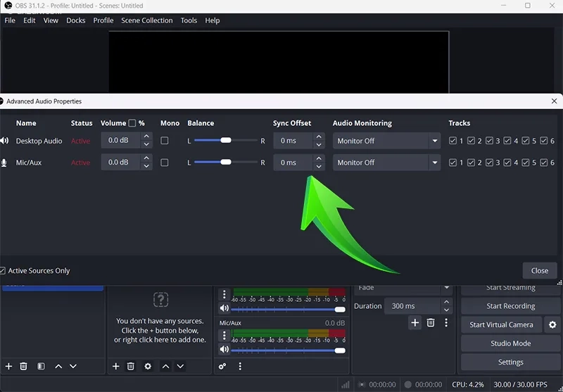The image size is (563, 392).
Task: Open the Docks menu
Action: click(x=75, y=20)
